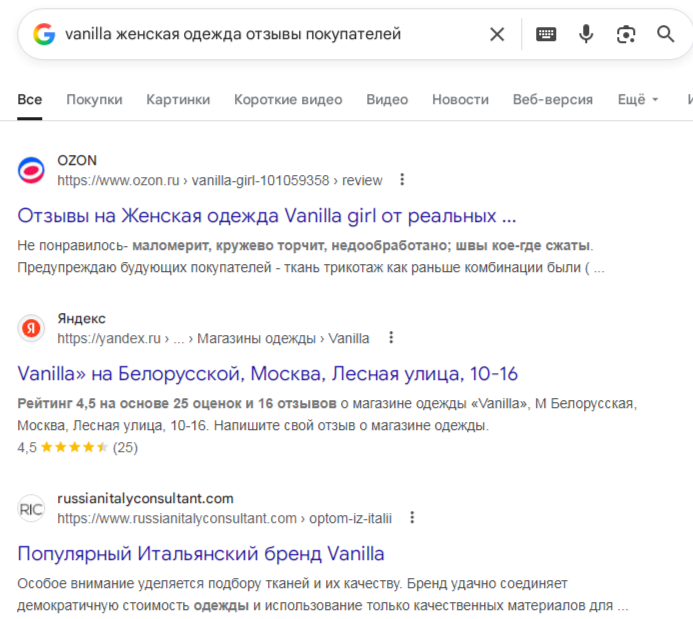Select the Короткие видео tab

click(x=288, y=100)
